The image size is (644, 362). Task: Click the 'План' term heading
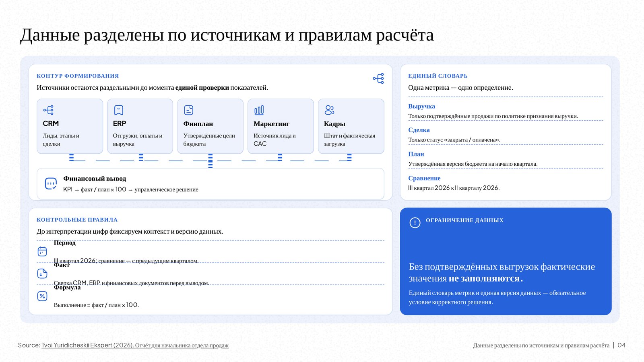pos(416,154)
